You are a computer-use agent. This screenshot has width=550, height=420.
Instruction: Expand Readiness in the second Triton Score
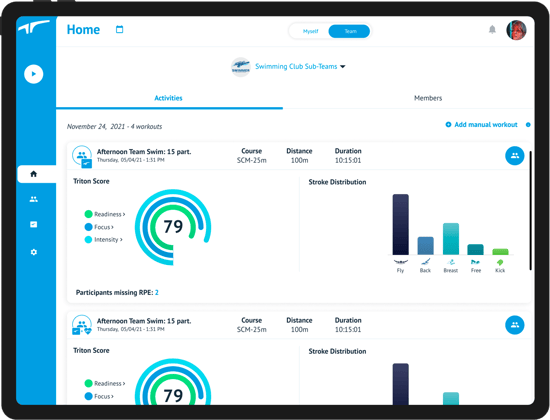tap(109, 384)
